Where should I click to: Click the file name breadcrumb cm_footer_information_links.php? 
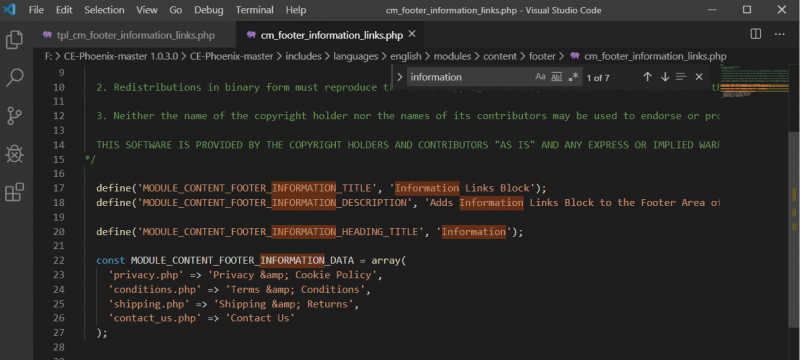pos(655,56)
